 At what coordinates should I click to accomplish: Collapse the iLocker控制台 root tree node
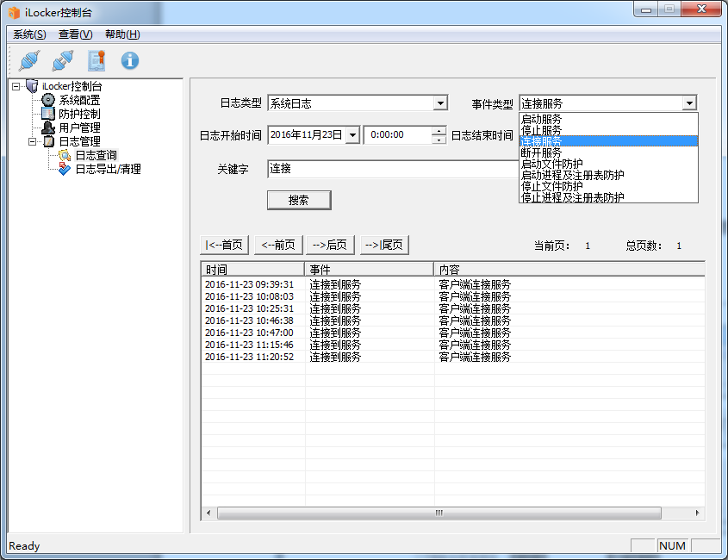pyautogui.click(x=16, y=86)
